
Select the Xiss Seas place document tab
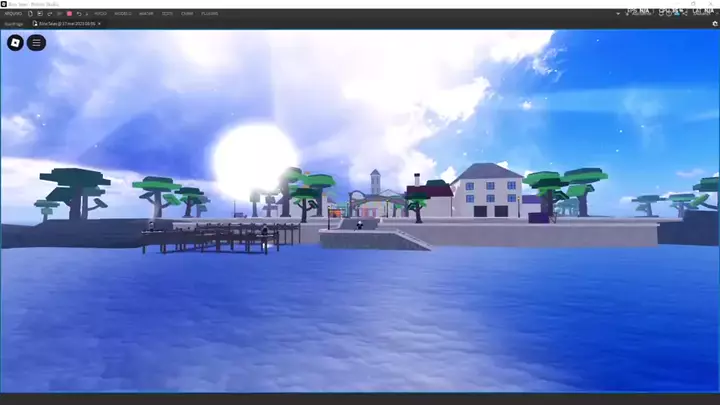63,23
